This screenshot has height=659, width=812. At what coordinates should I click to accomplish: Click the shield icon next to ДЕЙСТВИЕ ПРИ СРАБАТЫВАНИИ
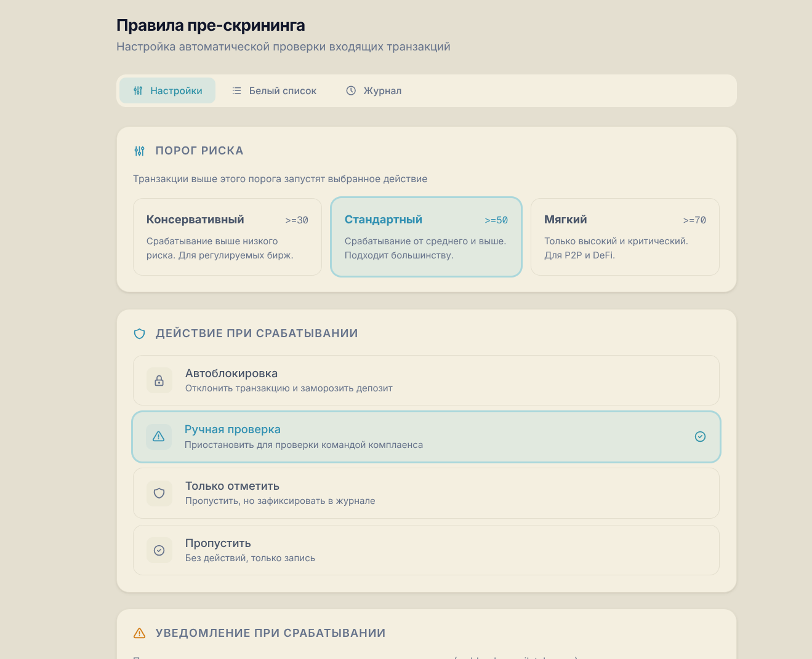click(139, 333)
